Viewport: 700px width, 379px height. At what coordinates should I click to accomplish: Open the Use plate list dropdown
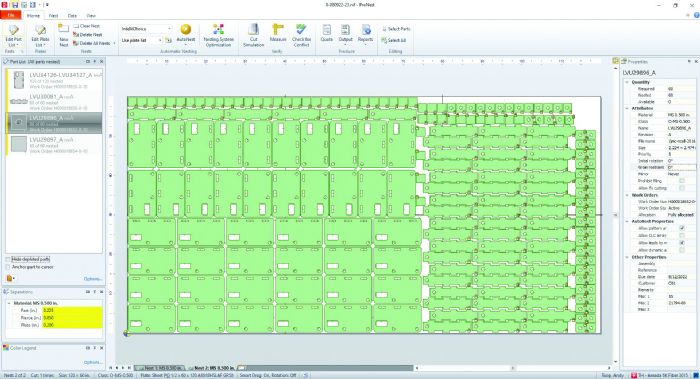141,40
